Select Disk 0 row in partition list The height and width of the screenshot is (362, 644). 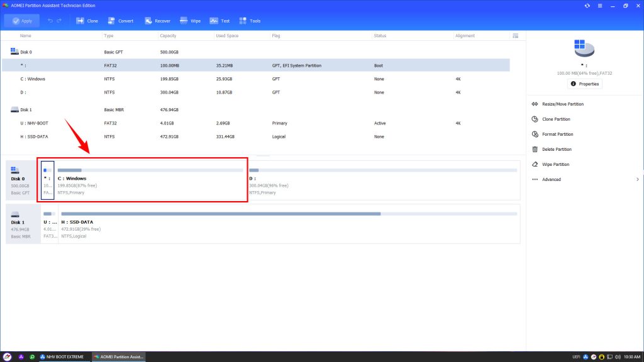coord(256,52)
